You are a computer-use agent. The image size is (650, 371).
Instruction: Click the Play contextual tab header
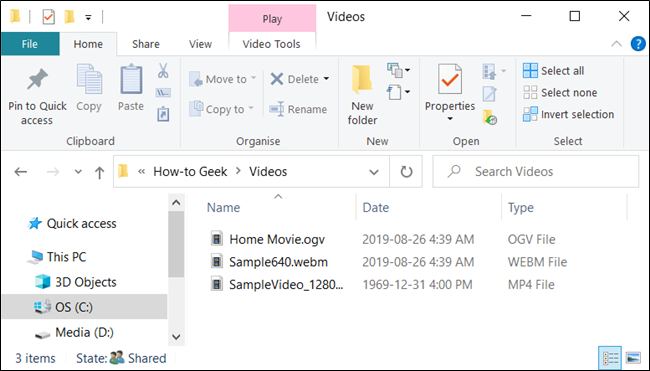[x=272, y=19]
